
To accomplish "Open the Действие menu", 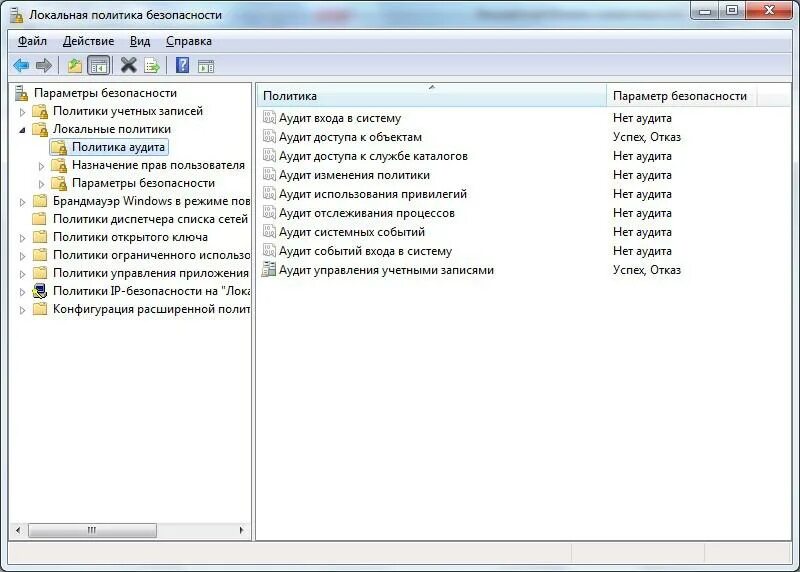I will tap(88, 41).
